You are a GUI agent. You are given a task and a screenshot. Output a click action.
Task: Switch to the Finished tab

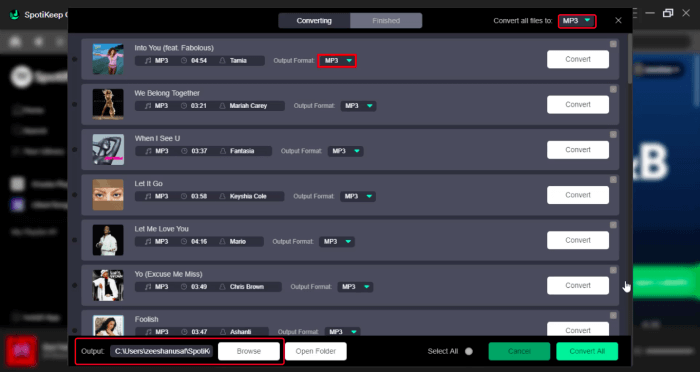pyautogui.click(x=386, y=21)
